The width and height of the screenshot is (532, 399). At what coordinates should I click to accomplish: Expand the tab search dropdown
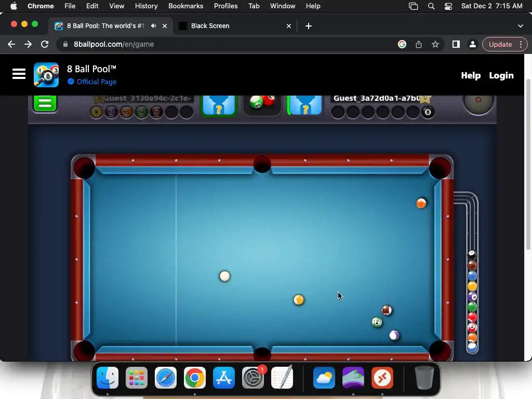coord(521,26)
